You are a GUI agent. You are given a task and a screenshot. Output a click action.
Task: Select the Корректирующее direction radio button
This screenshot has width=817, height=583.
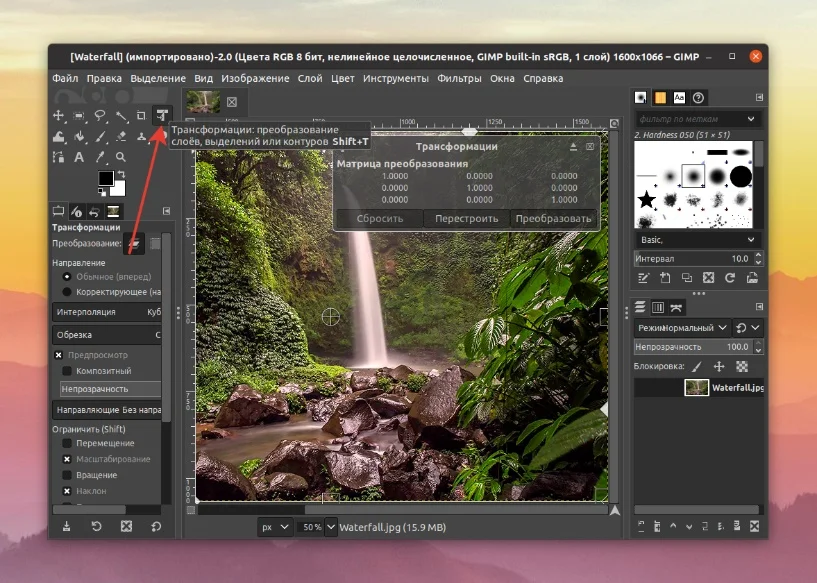point(67,292)
